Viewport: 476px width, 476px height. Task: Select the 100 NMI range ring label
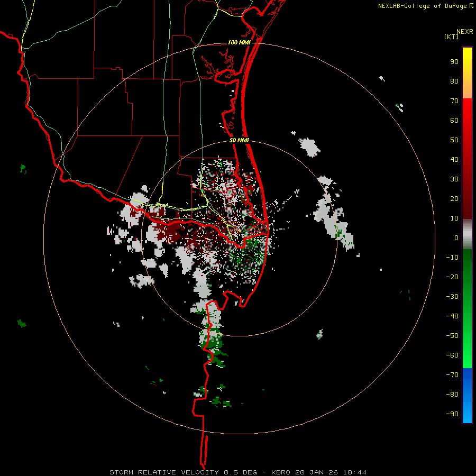click(x=239, y=42)
